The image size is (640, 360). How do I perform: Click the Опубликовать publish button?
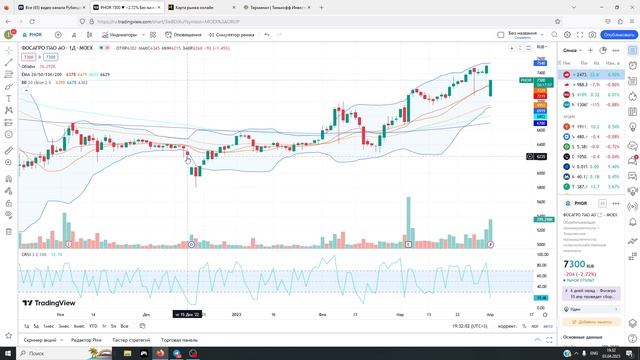[619, 35]
